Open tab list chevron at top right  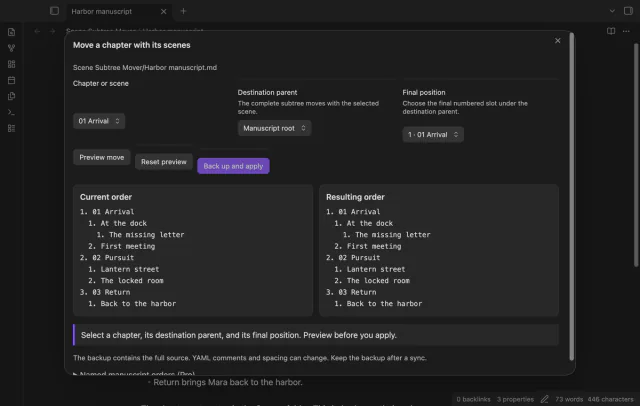pyautogui.click(x=612, y=11)
